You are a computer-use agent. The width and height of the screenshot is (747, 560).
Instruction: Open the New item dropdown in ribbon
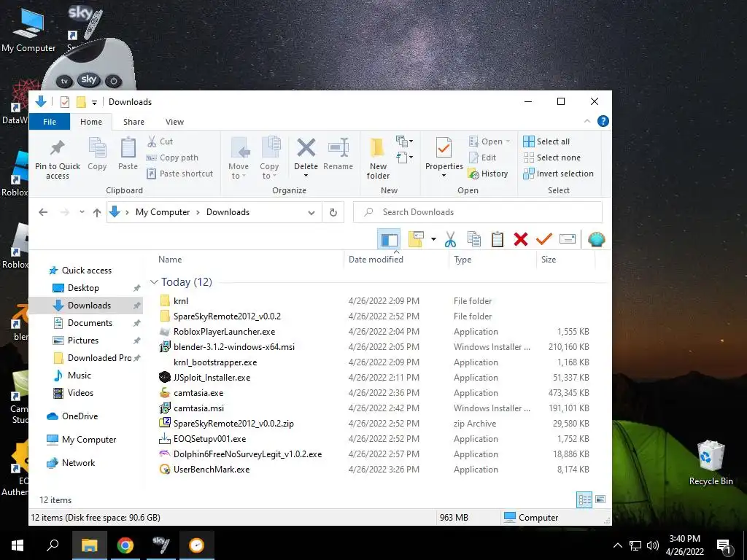pos(404,141)
